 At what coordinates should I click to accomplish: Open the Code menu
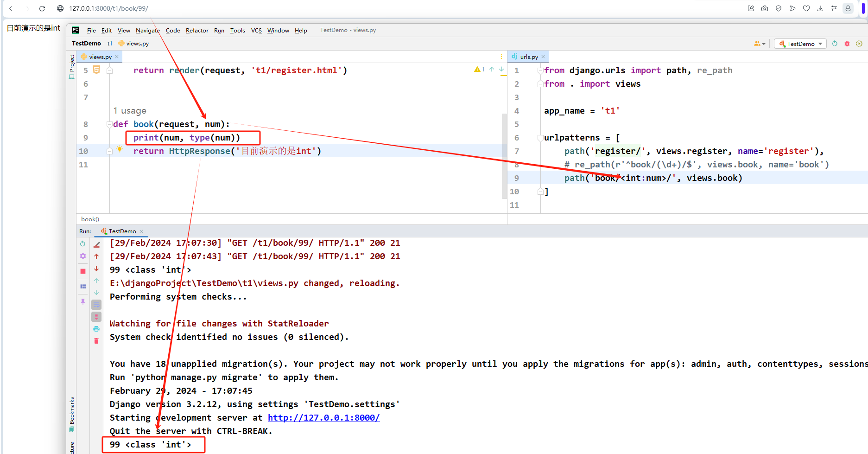pyautogui.click(x=173, y=30)
